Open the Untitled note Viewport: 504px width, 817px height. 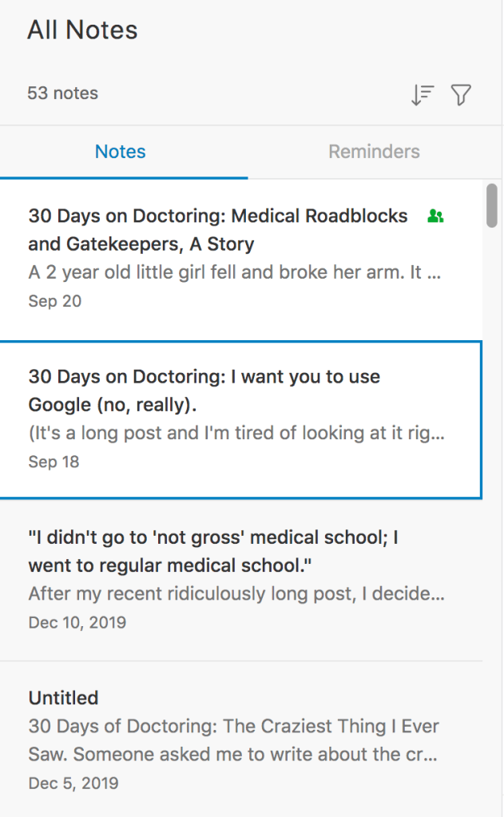(64, 697)
